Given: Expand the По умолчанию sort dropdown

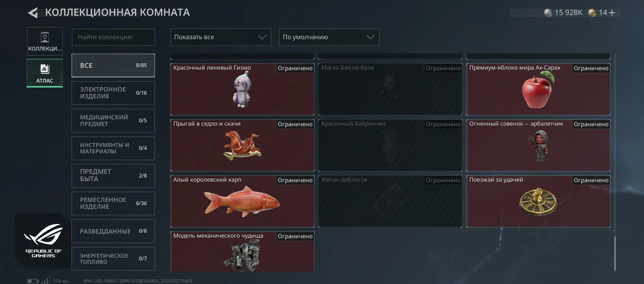Looking at the screenshot, I should point(329,37).
